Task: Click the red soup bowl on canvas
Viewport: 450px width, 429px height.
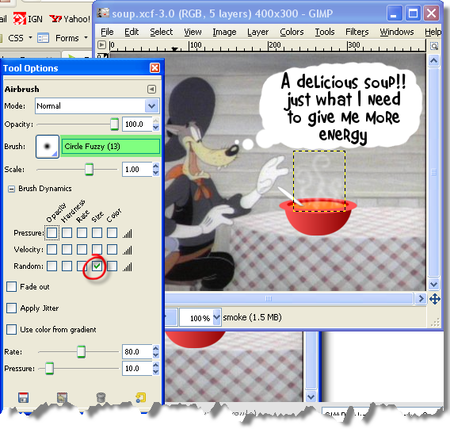Action: pyautogui.click(x=318, y=217)
